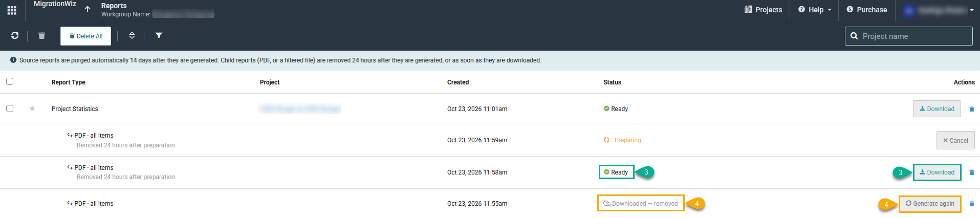Click the date Oct 23, 2026 11:01am
Image resolution: width=980 pixels, height=218 pixels.
477,109
